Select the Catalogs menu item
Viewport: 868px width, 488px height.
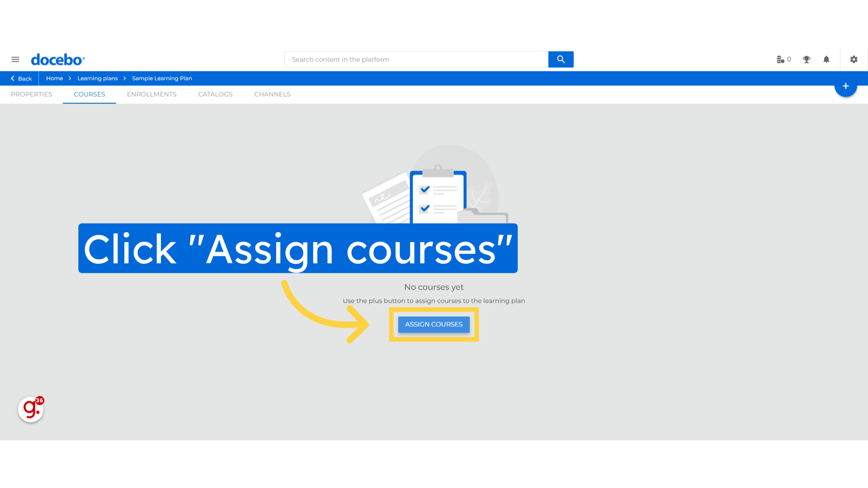(x=215, y=94)
